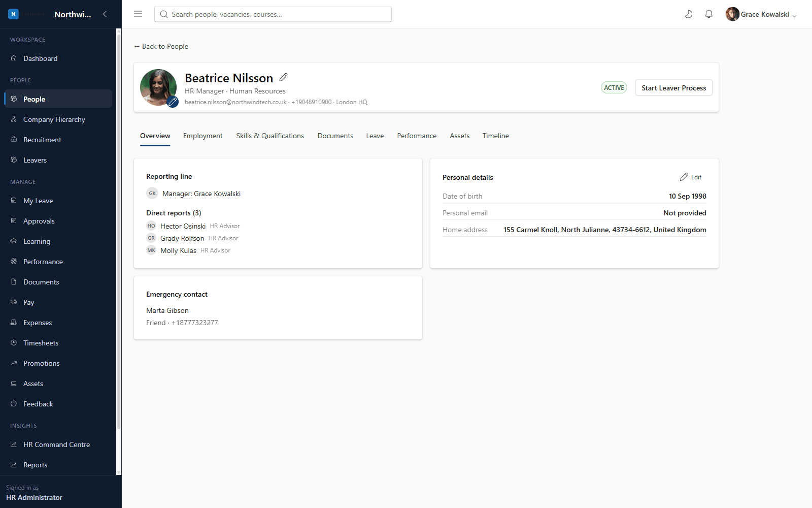Open the Skills & Qualifications tab
The image size is (812, 508).
[x=270, y=136]
